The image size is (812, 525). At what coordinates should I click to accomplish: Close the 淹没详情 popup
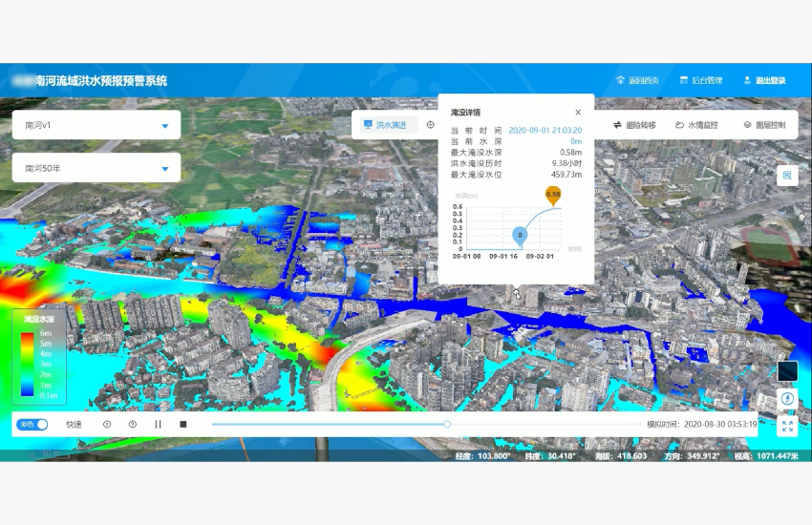[x=578, y=113]
